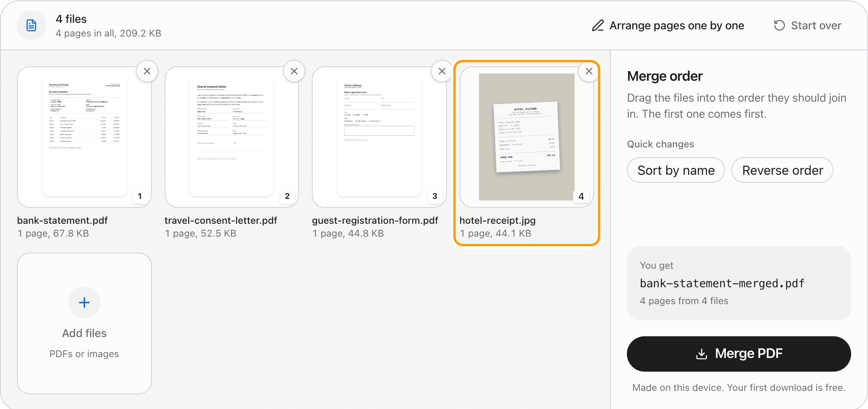Click the "4 files" heading
The width and height of the screenshot is (868, 409).
click(x=71, y=19)
